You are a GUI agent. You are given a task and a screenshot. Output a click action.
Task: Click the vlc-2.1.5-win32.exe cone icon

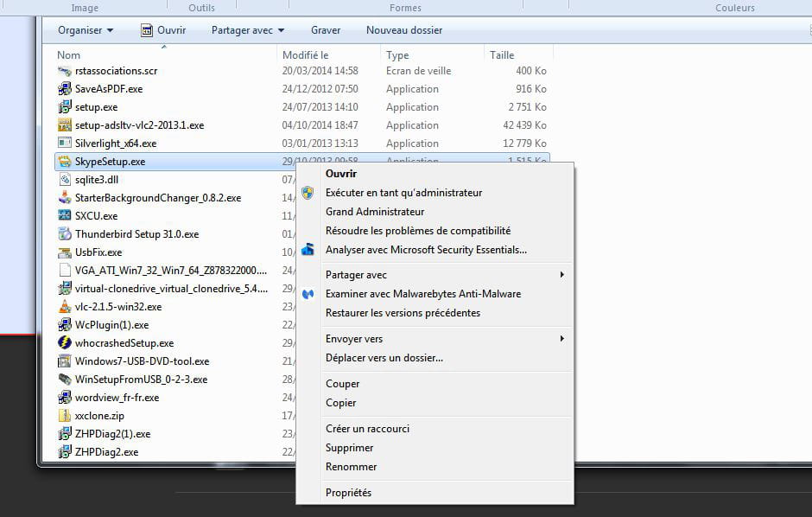pos(65,307)
